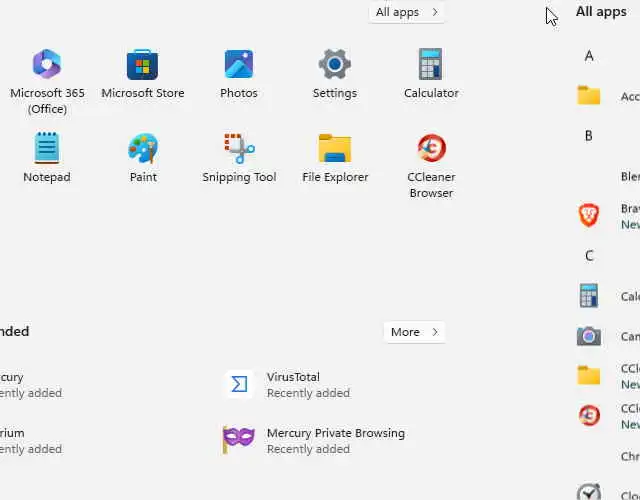Launch Calculator from pinned apps
The image size is (640, 500).
(x=431, y=74)
